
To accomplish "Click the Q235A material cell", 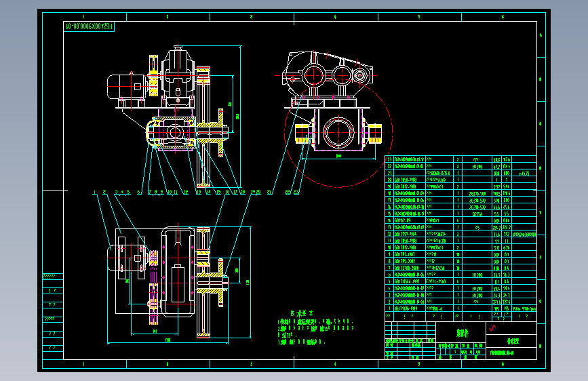I will tap(477, 214).
